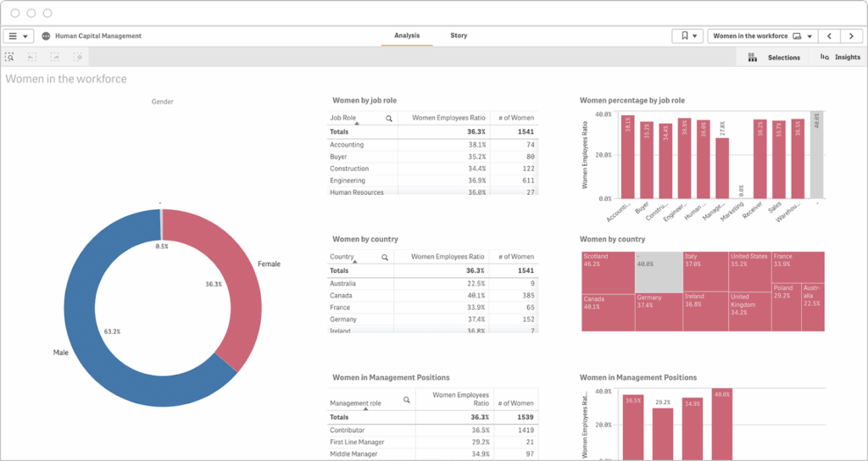868x461 pixels.
Task: Select the France row in country table
Action: point(432,308)
